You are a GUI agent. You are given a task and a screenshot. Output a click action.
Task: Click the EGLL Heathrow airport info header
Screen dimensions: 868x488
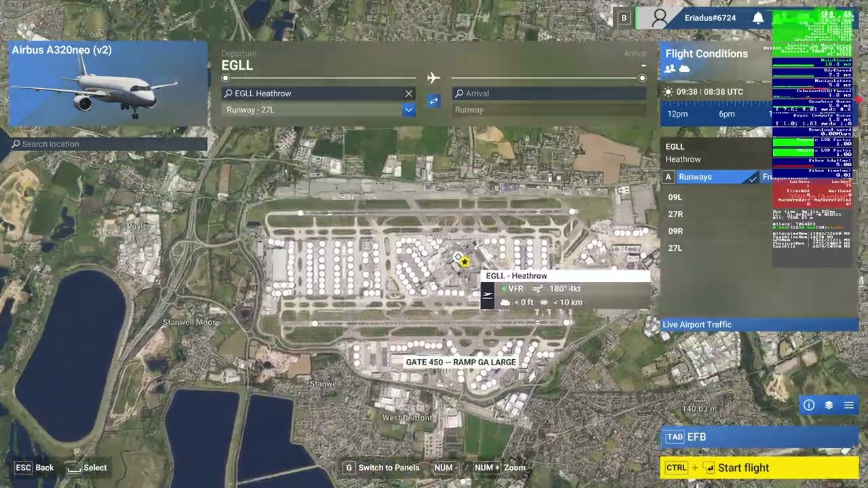[x=683, y=153]
